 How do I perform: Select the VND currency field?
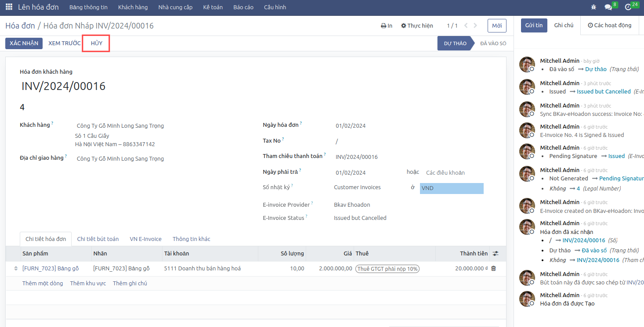451,188
